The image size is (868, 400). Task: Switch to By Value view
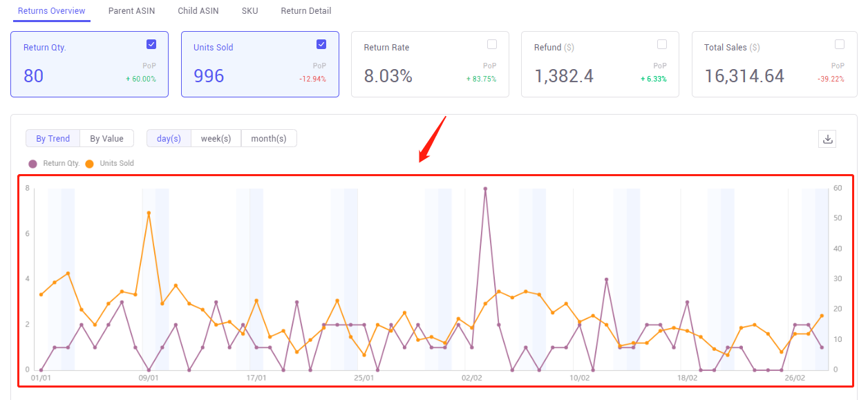tap(106, 138)
